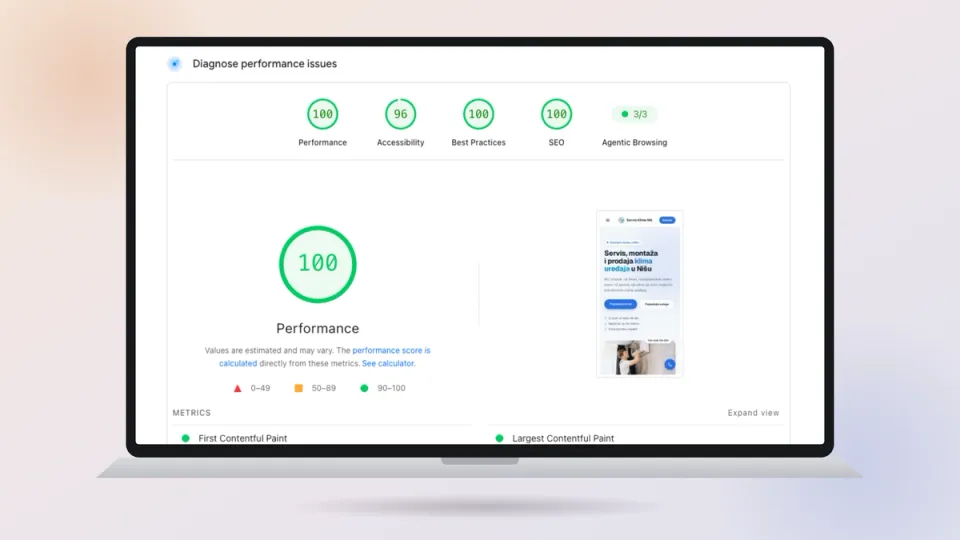960x540 pixels.
Task: Click the green circle 90–100 legend icon
Action: [x=364, y=388]
